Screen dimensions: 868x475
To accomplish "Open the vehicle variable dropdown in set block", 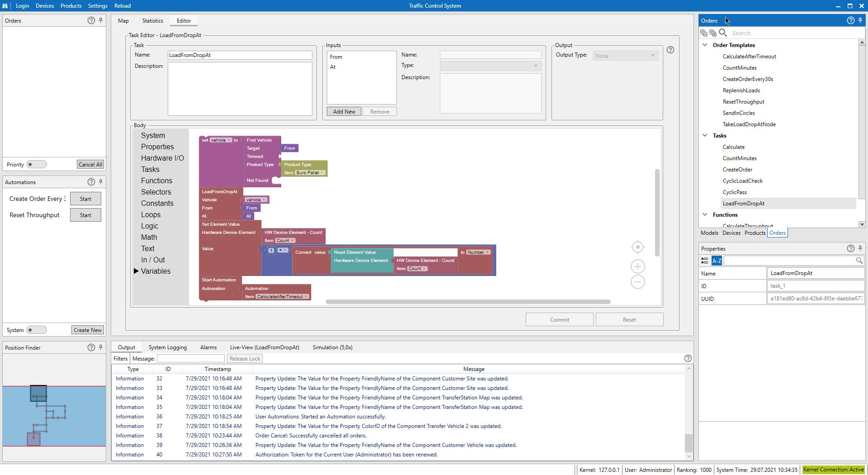I will click(x=221, y=140).
